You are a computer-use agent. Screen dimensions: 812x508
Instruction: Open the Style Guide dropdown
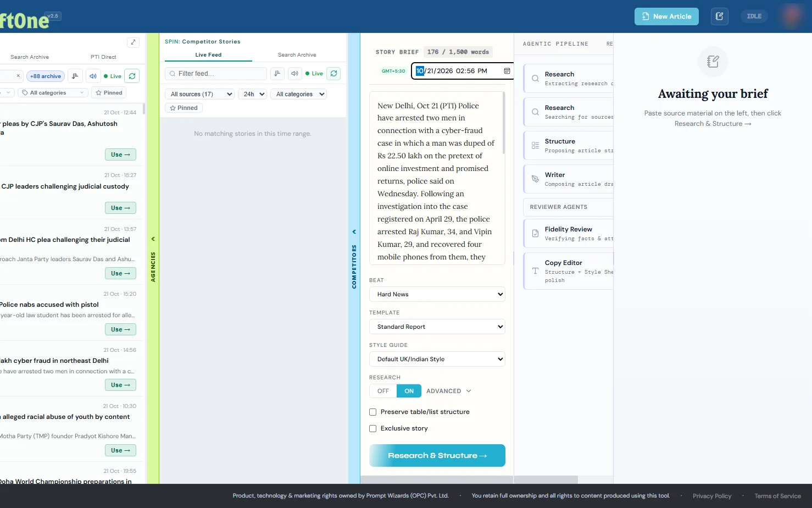tap(437, 359)
